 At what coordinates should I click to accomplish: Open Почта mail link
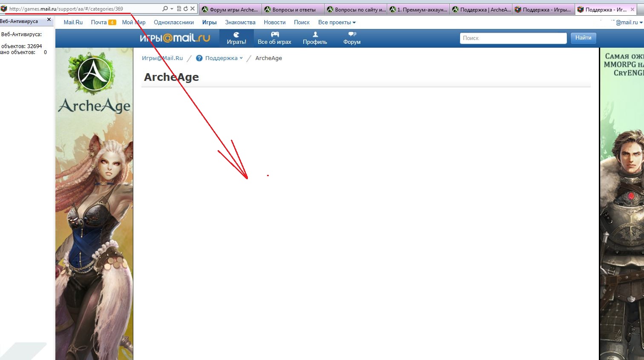(99, 22)
